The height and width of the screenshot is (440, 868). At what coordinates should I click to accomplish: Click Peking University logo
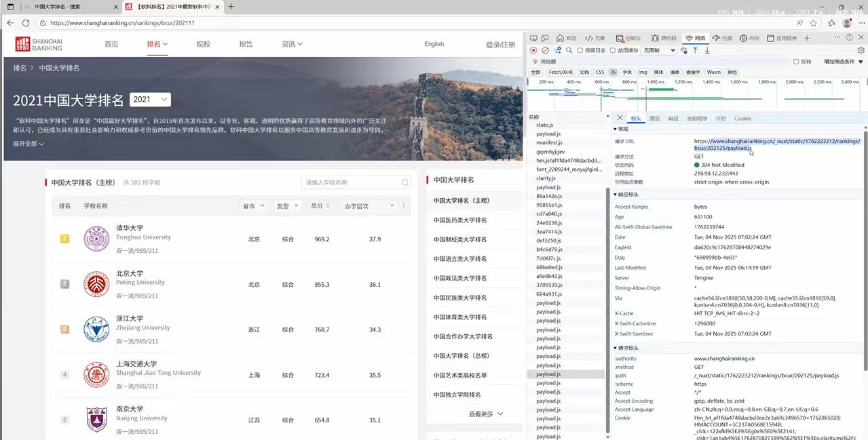[x=96, y=284]
